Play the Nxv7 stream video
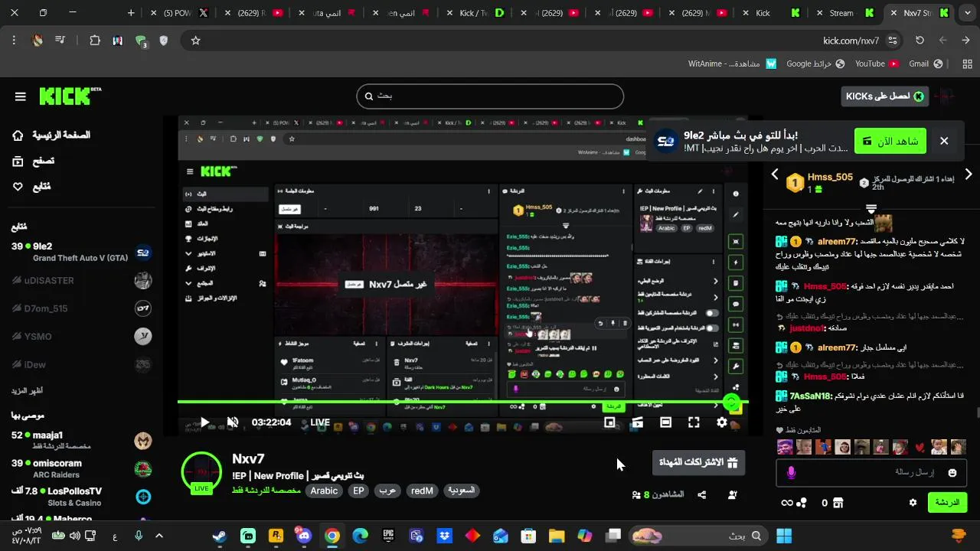This screenshot has width=980, height=551. [204, 422]
